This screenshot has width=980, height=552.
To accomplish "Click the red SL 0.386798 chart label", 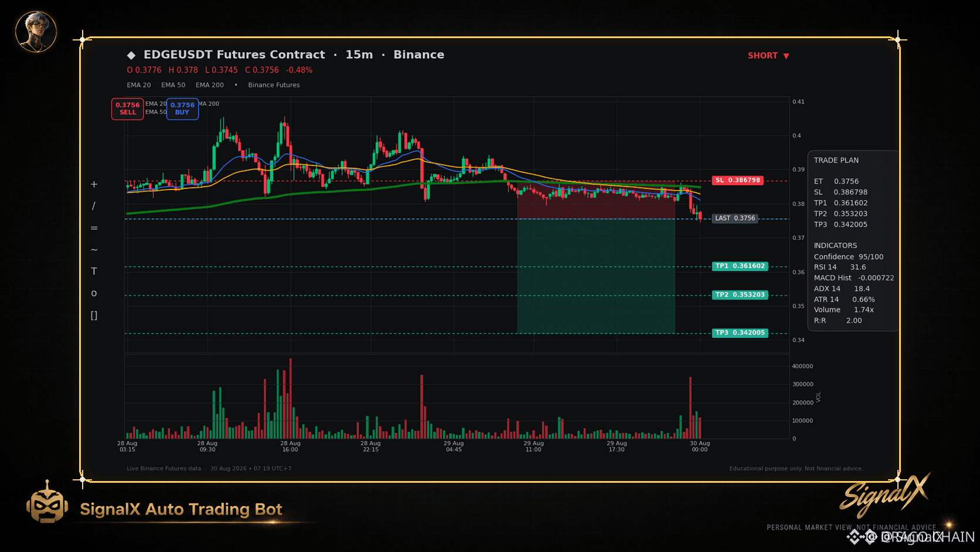I will click(738, 180).
